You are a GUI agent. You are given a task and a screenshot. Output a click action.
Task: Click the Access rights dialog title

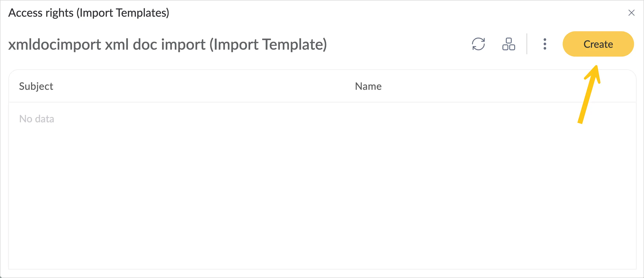tap(89, 13)
